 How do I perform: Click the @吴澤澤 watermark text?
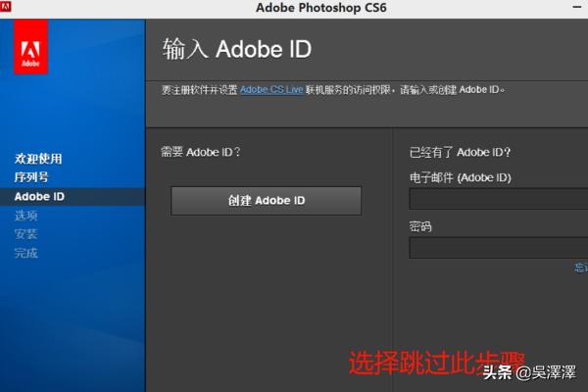(549, 372)
